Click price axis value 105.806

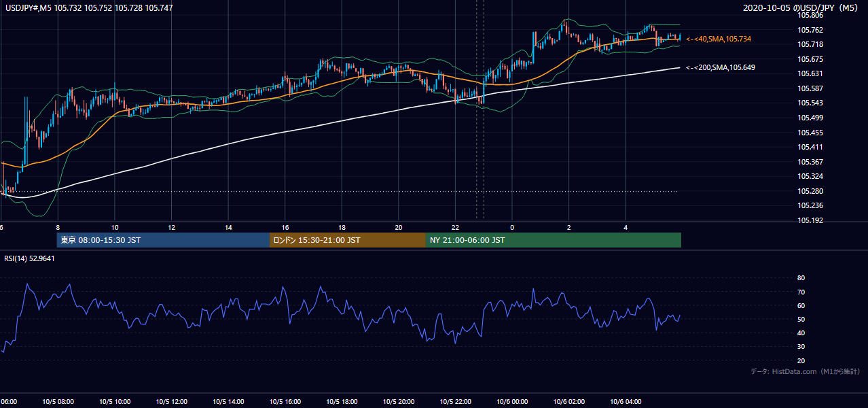click(x=810, y=15)
